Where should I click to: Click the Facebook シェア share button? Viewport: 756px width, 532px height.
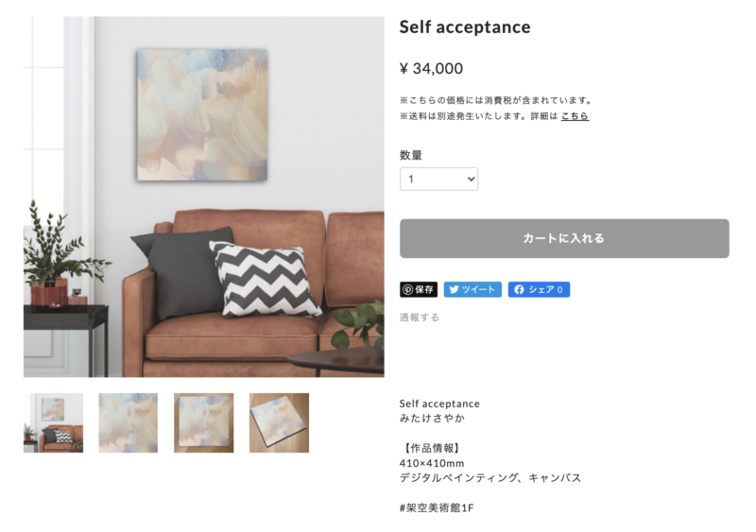click(x=539, y=289)
